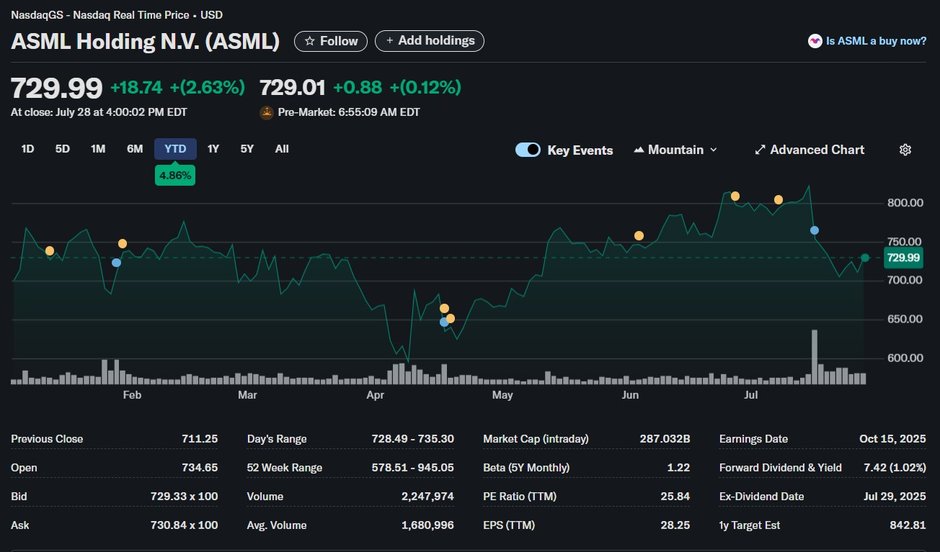Click the yellow event marker in early July

coord(778,200)
